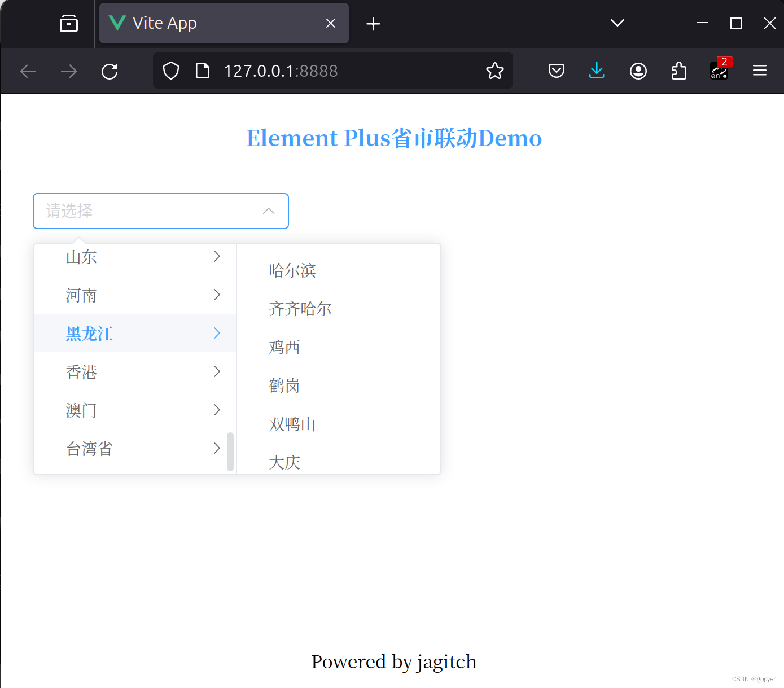Screen dimensions: 784x688
Task: Choose 大庆 city option
Action: point(339,461)
